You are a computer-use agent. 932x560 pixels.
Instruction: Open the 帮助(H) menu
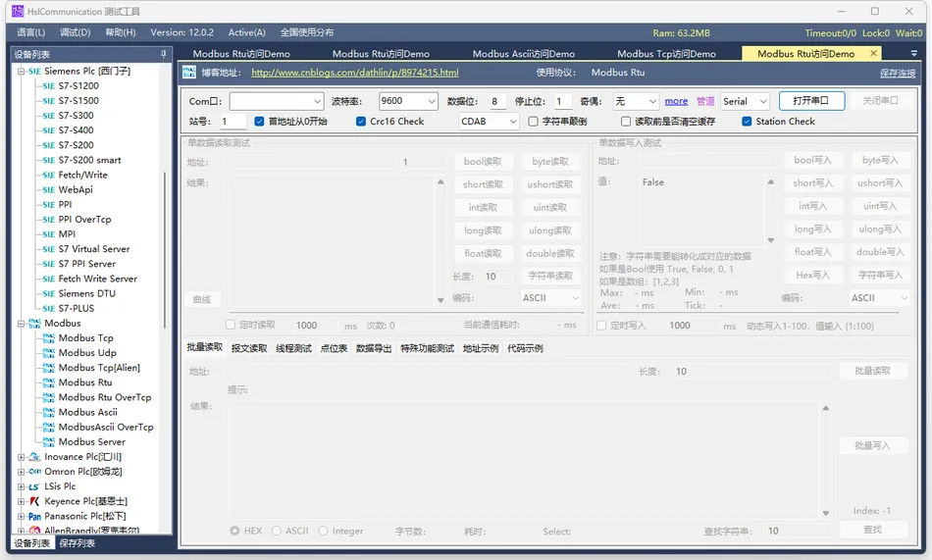tap(121, 32)
